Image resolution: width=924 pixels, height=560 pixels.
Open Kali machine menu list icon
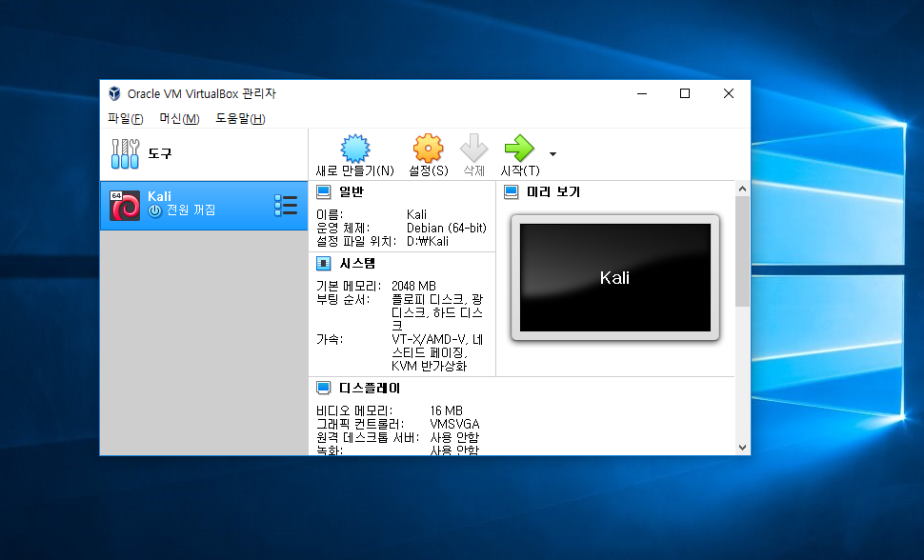(286, 205)
